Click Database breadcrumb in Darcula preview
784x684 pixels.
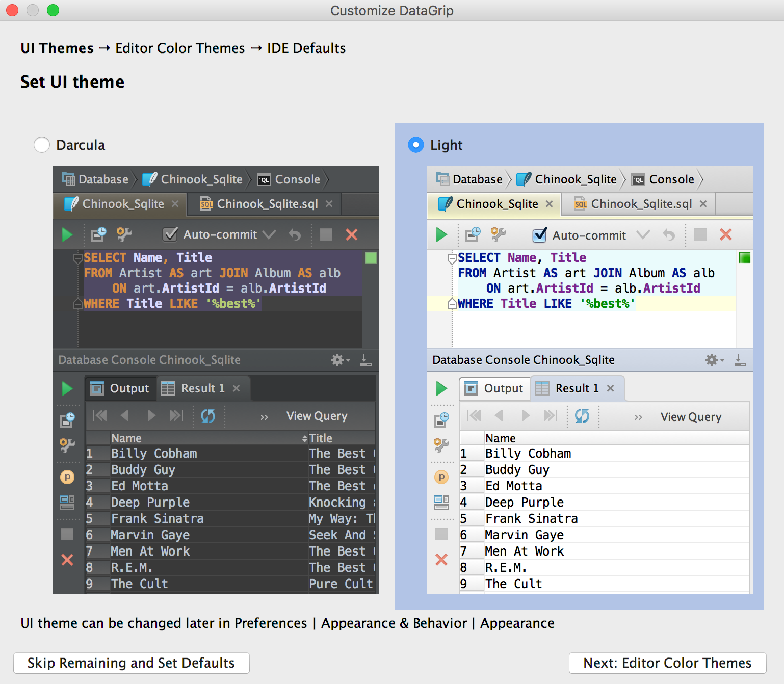tap(96, 179)
